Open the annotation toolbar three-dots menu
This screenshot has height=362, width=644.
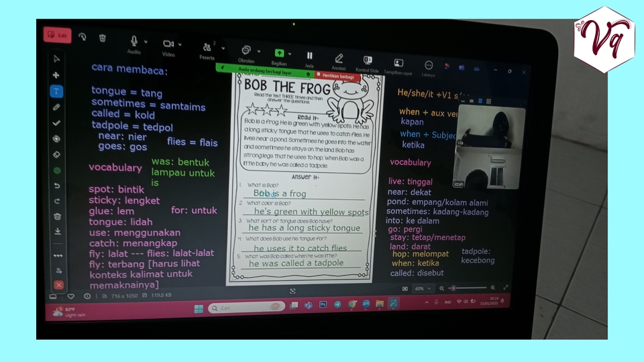click(58, 255)
